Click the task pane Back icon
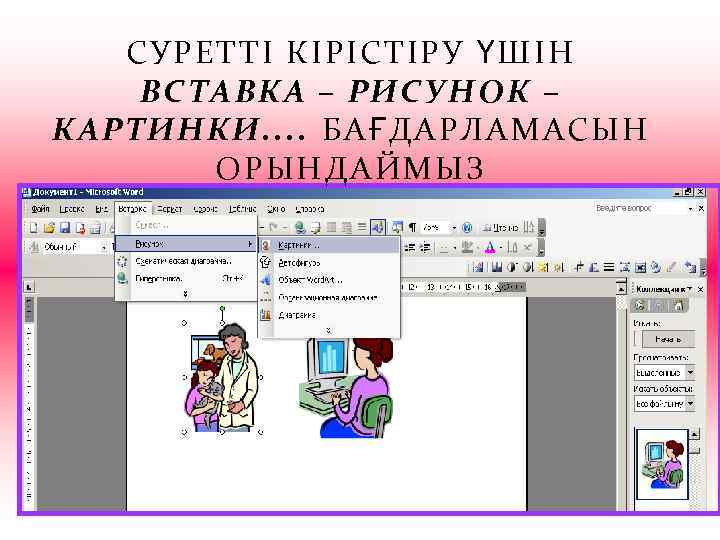Screen dimensions: 720x540 point(639,306)
